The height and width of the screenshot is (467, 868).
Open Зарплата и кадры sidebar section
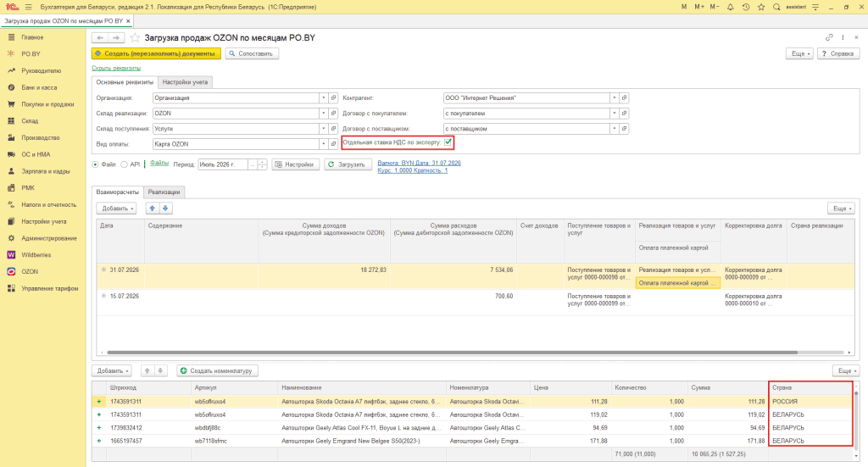46,171
